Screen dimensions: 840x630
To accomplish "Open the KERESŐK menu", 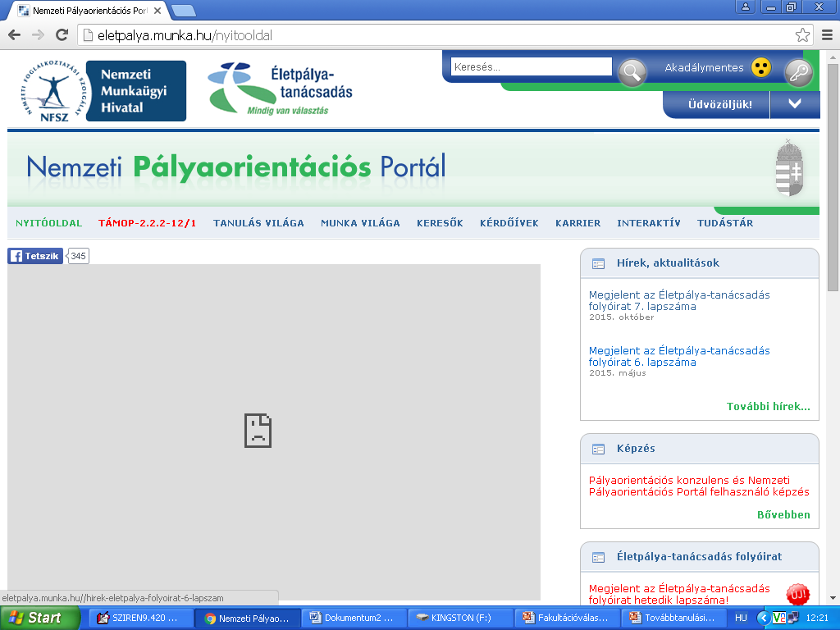I will (x=440, y=223).
